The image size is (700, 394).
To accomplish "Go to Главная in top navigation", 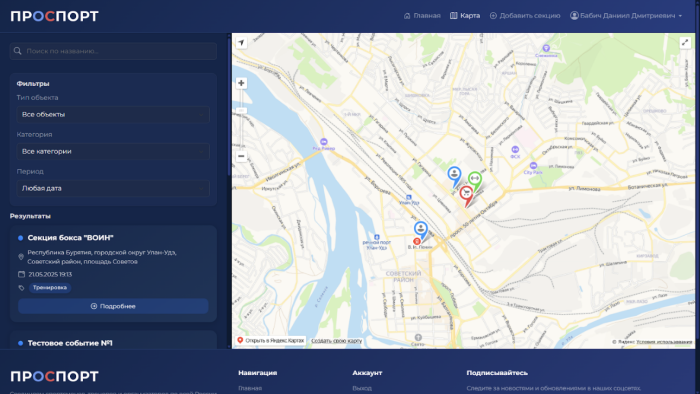I will pos(422,16).
